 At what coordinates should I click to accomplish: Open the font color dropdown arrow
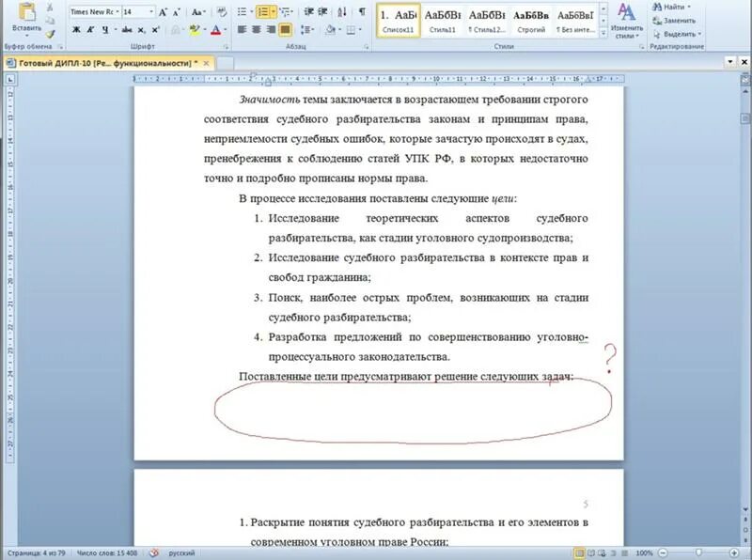pyautogui.click(x=226, y=30)
